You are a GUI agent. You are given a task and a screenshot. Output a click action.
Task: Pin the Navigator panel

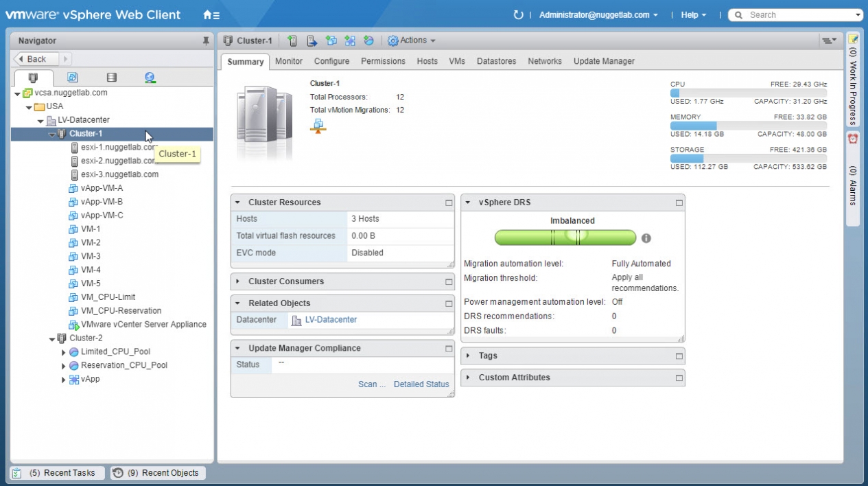[x=206, y=41]
